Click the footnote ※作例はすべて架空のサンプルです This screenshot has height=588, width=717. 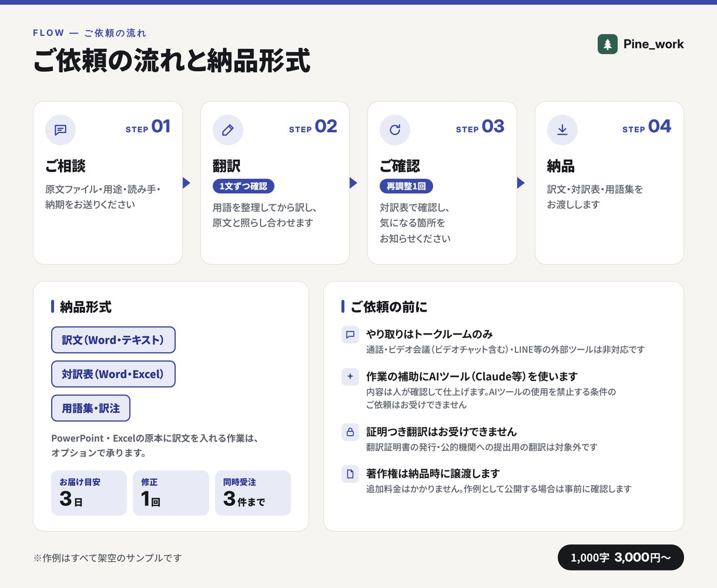tap(108, 558)
